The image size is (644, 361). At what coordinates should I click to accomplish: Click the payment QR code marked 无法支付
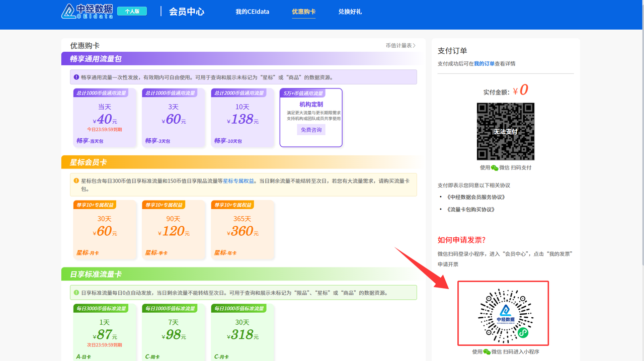tap(505, 132)
